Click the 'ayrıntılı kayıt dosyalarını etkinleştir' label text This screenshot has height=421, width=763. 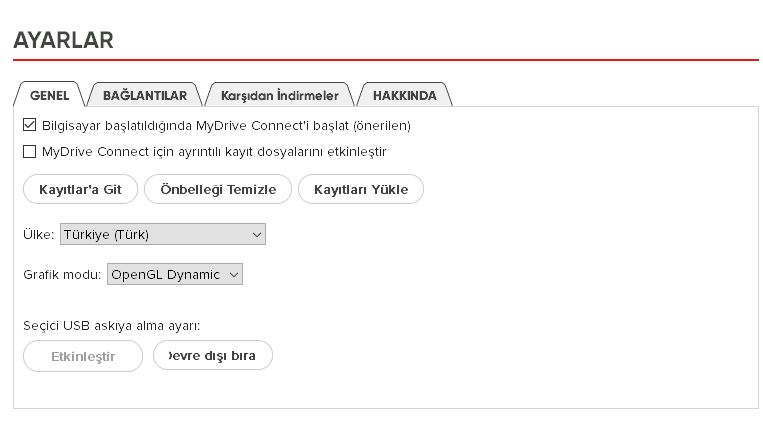pos(214,152)
